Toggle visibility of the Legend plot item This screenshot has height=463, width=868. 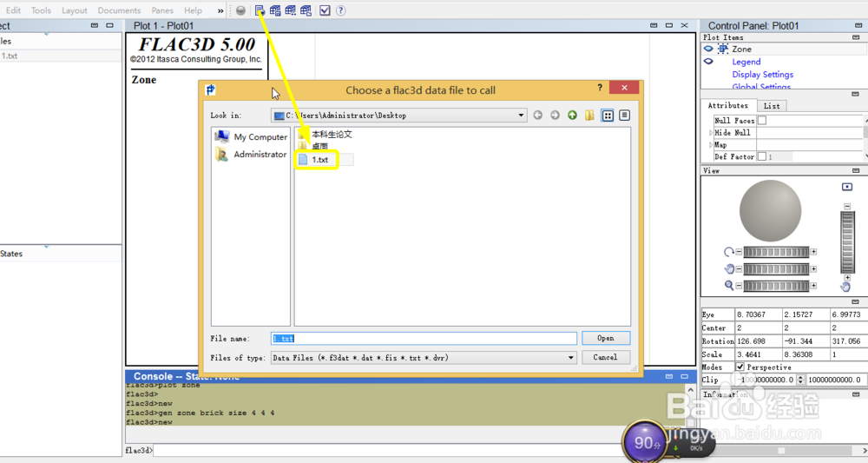[x=708, y=62]
